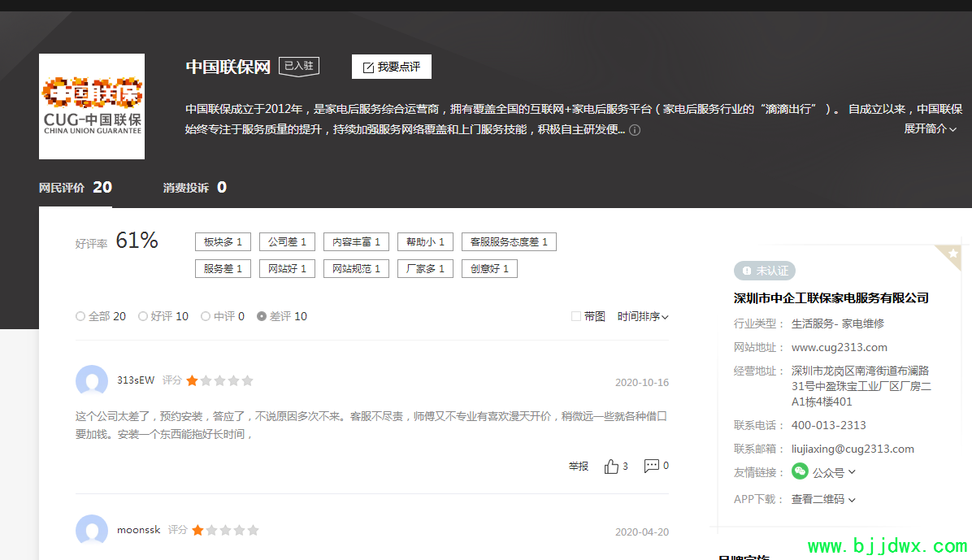The width and height of the screenshot is (972, 560).
Task: Select the 网站好 1 tag
Action: point(287,268)
